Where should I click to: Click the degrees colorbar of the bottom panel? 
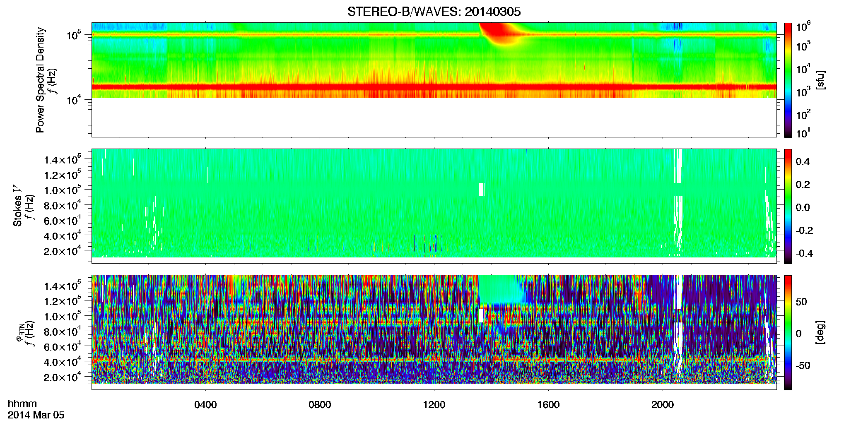[788, 332]
